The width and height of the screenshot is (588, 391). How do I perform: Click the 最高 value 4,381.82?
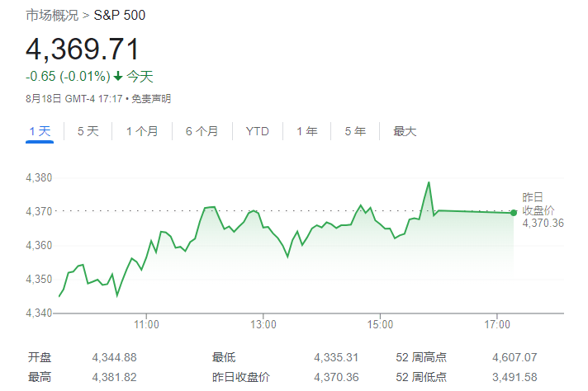pyautogui.click(x=114, y=377)
